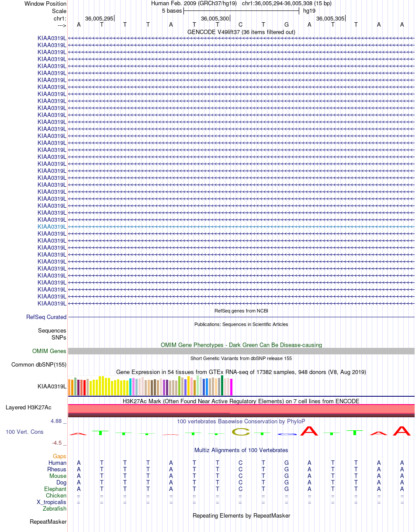
Task: Click the C base in Elephant row
Action: (240, 489)
